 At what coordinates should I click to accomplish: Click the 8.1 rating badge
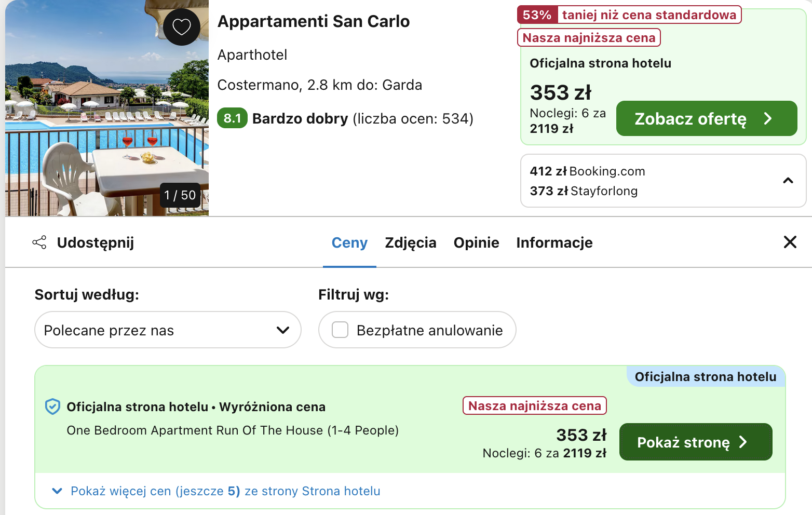click(x=232, y=118)
